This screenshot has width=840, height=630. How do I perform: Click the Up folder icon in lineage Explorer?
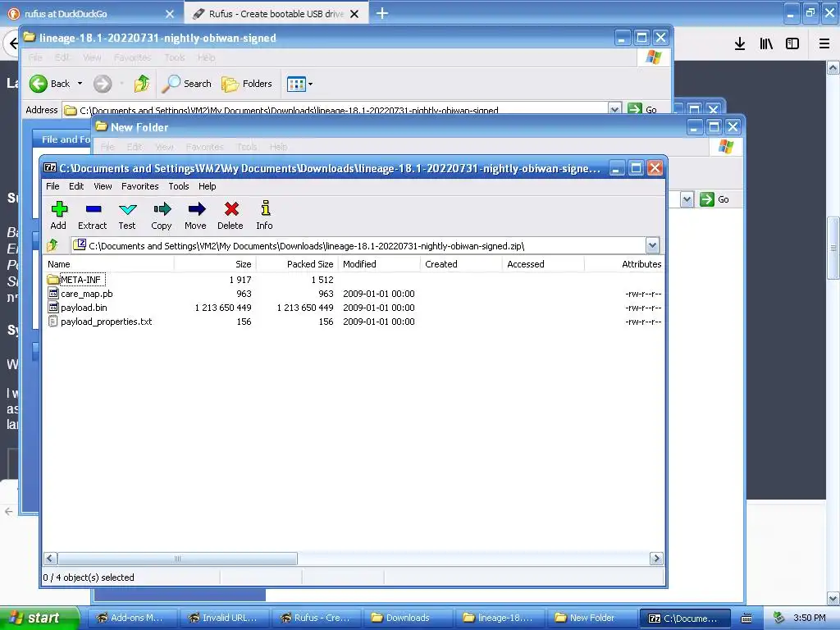142,84
